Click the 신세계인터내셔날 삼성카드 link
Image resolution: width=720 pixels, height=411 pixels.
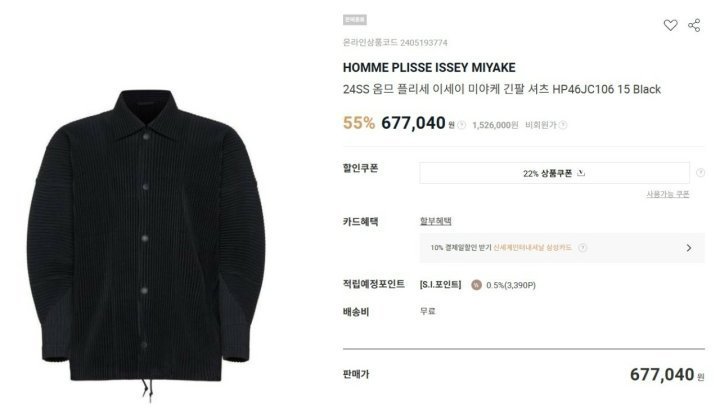click(532, 248)
